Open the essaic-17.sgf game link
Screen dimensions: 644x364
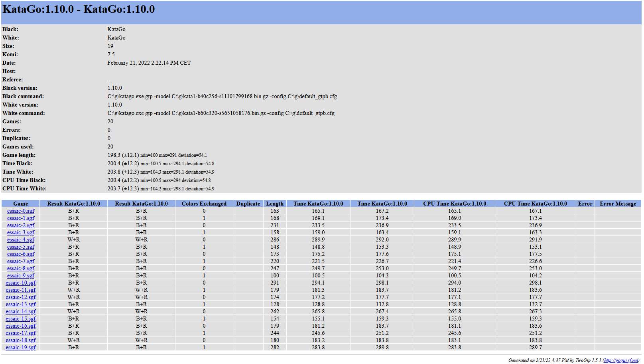[x=21, y=333]
